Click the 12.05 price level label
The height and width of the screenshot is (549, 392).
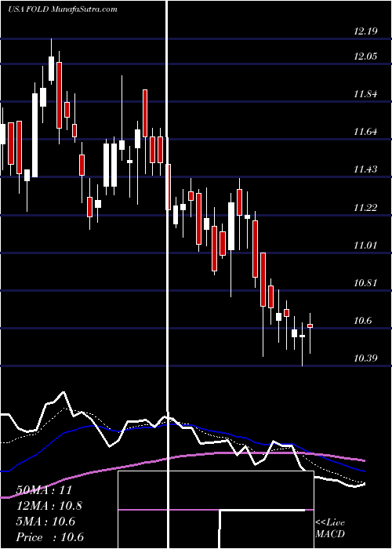[x=365, y=56]
